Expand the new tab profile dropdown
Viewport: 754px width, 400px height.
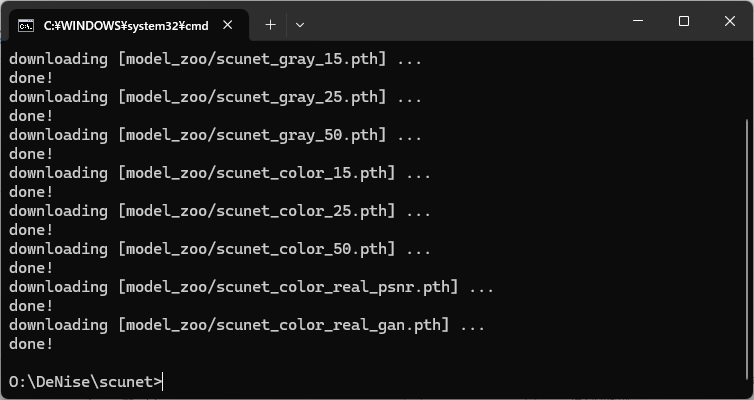click(300, 25)
